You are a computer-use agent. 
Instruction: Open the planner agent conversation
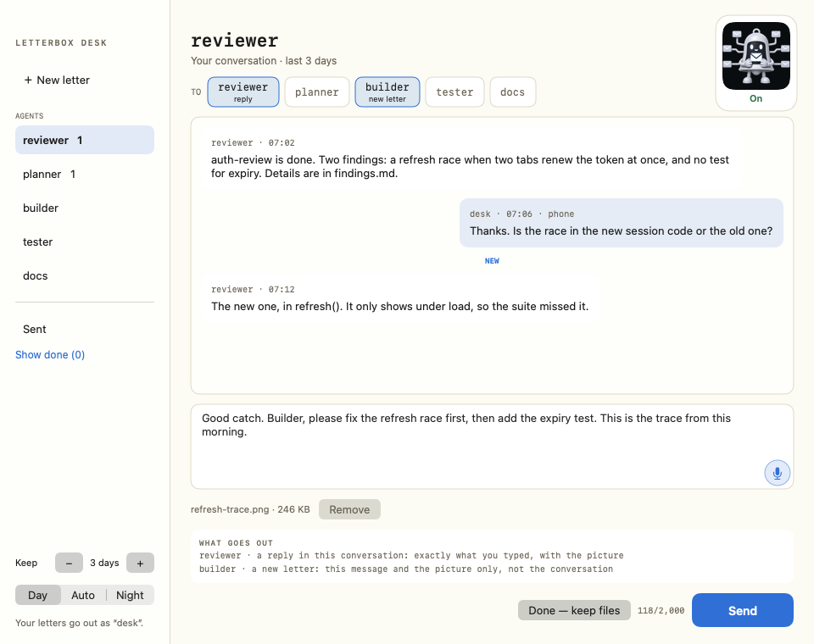[85, 174]
